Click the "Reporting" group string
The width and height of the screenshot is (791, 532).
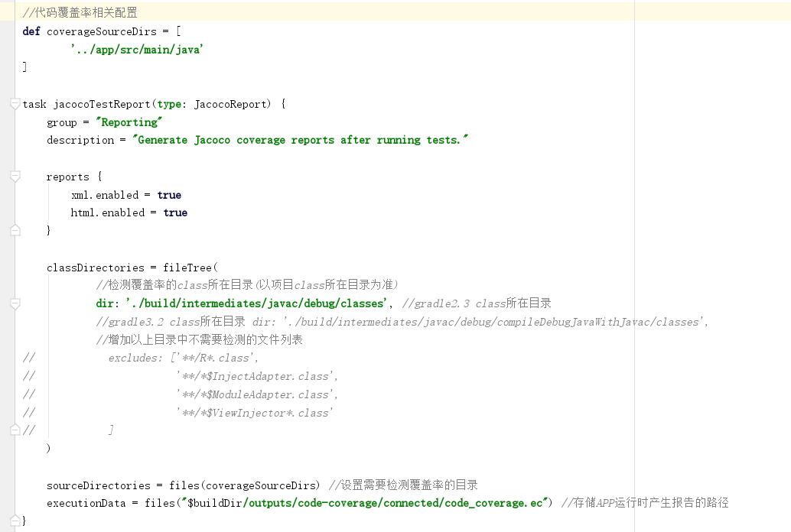(129, 122)
